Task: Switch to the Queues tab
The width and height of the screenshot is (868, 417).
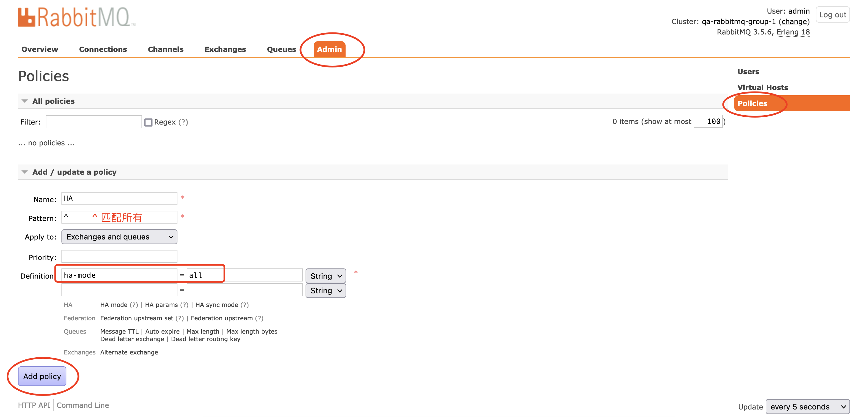Action: pyautogui.click(x=281, y=49)
